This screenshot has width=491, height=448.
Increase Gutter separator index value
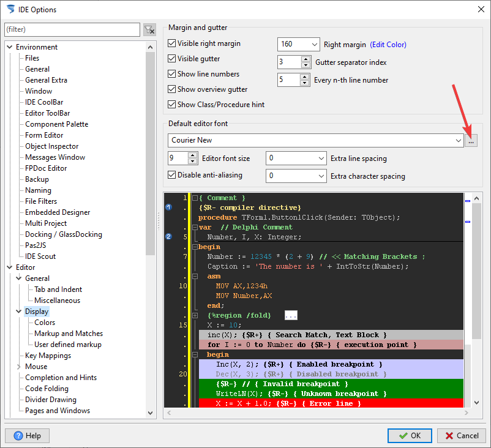[305, 59]
